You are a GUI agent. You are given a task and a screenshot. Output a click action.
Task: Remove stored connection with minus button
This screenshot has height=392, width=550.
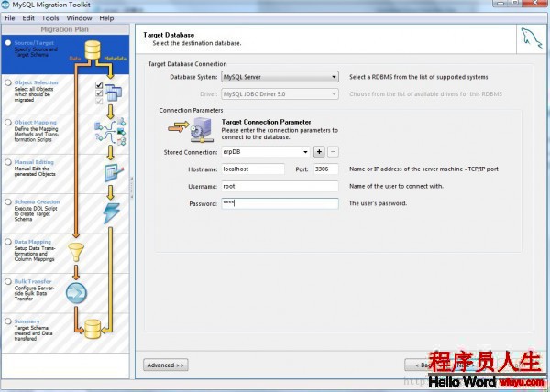(x=333, y=152)
